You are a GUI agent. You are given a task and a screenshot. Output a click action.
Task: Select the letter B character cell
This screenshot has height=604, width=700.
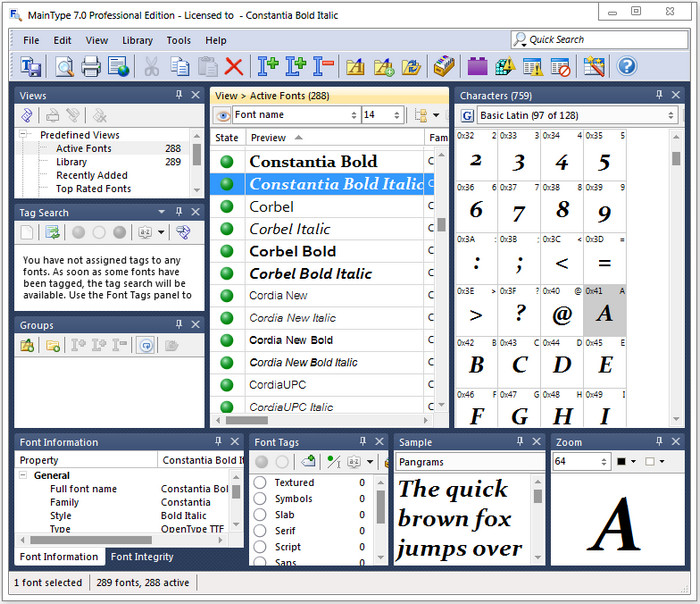tap(476, 362)
